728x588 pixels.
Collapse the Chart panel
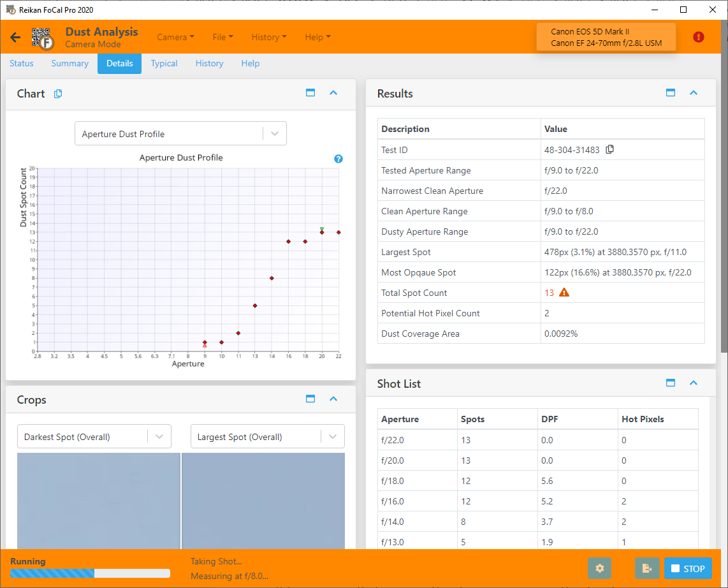333,93
